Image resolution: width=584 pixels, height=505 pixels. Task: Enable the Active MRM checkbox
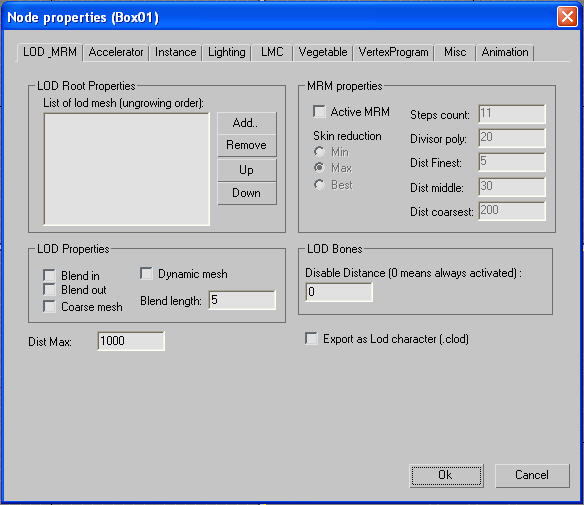pyautogui.click(x=319, y=111)
